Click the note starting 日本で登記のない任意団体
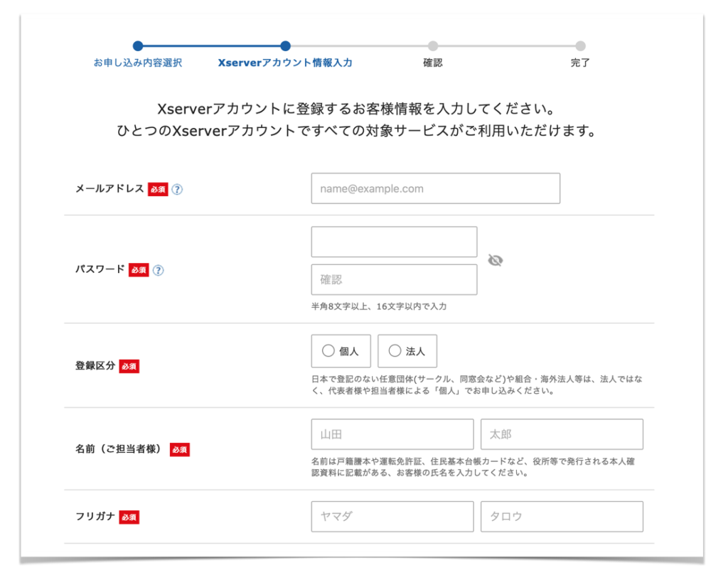The height and width of the screenshot is (580, 728). (477, 385)
